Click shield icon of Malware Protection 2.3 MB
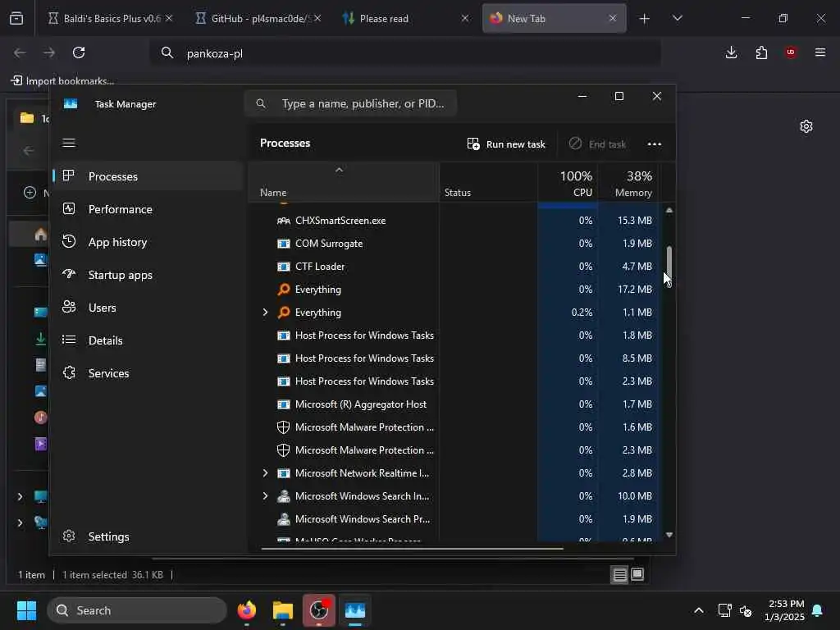 tap(283, 450)
